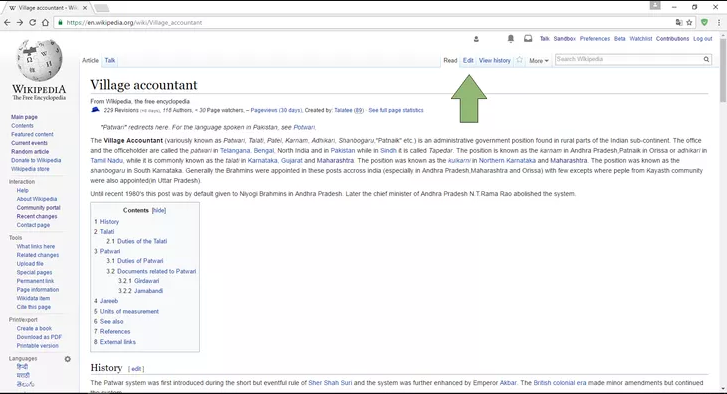Click the blue page statistics icon
This screenshot has height=394, width=727.
(95, 110)
